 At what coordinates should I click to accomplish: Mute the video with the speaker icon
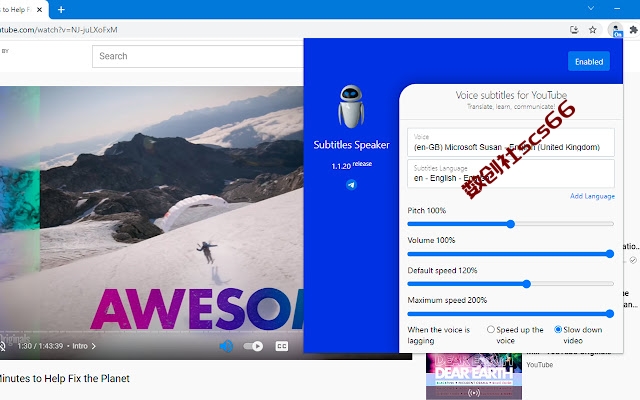[x=226, y=346]
